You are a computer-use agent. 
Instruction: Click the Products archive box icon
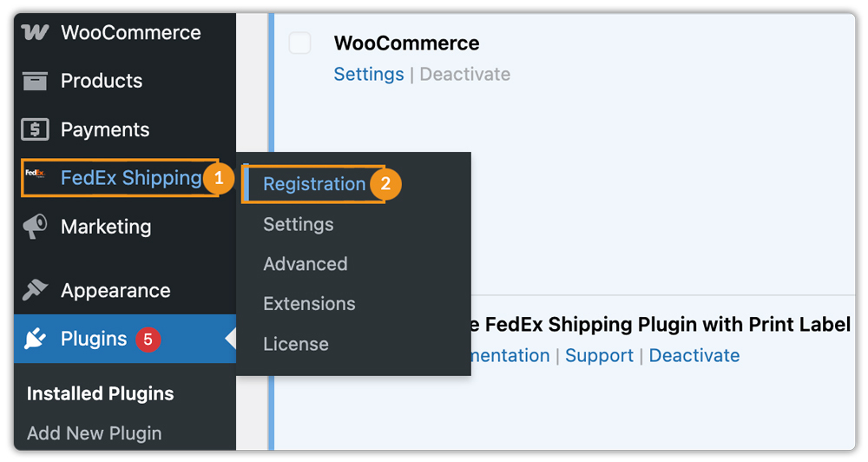35,81
